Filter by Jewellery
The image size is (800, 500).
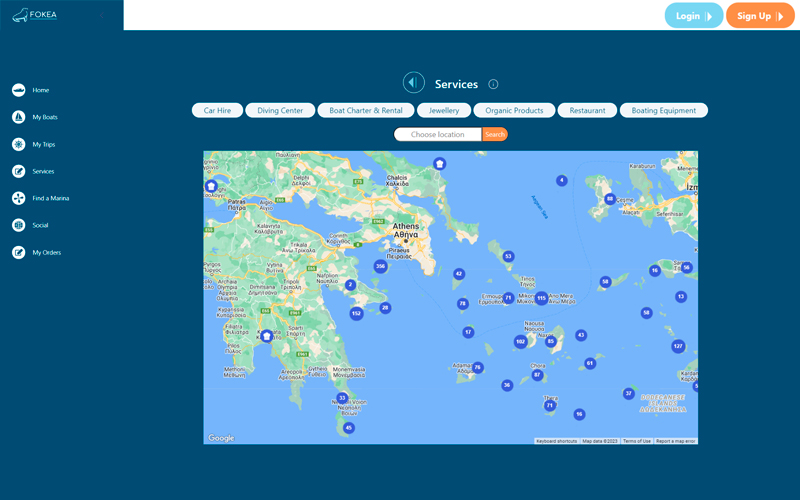click(x=444, y=110)
